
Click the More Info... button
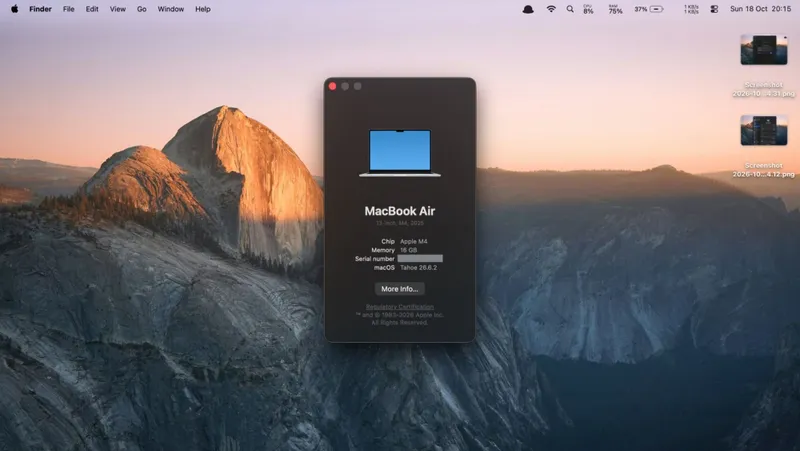(x=399, y=289)
